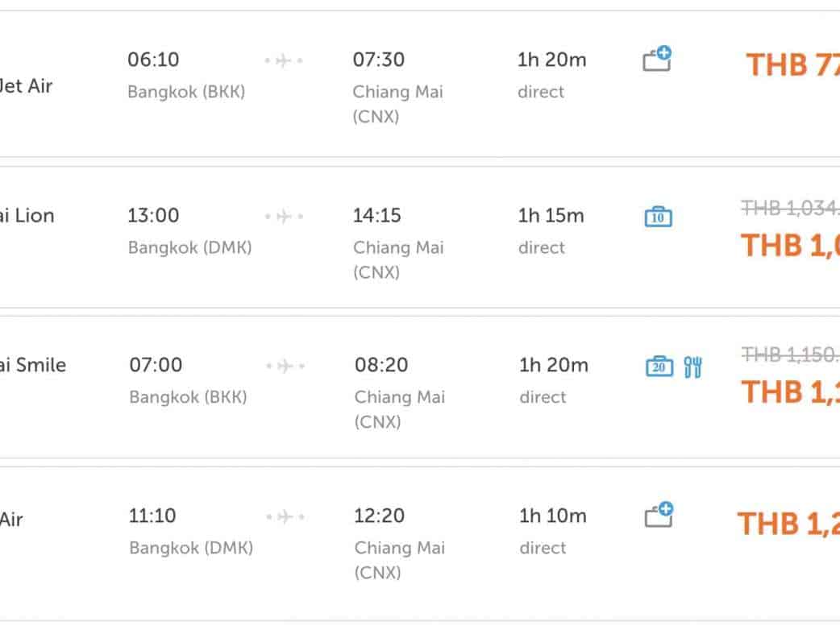Click the 14:15 Chiang Mai arrival
This screenshot has height=630, width=840.
click(377, 216)
